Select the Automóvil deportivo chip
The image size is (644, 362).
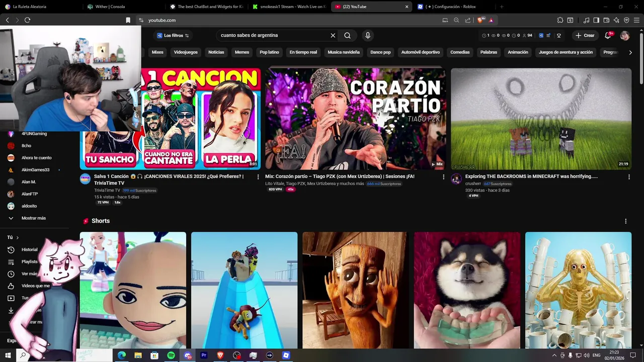(x=421, y=52)
